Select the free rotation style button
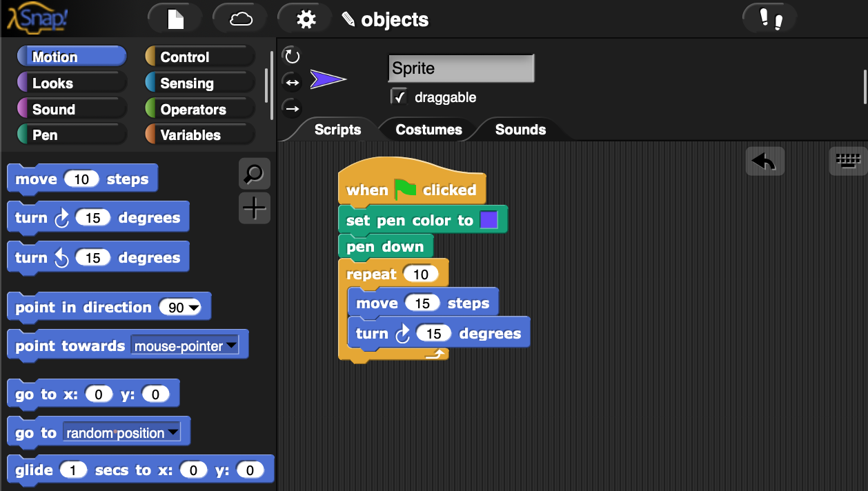The image size is (868, 491). (x=292, y=57)
